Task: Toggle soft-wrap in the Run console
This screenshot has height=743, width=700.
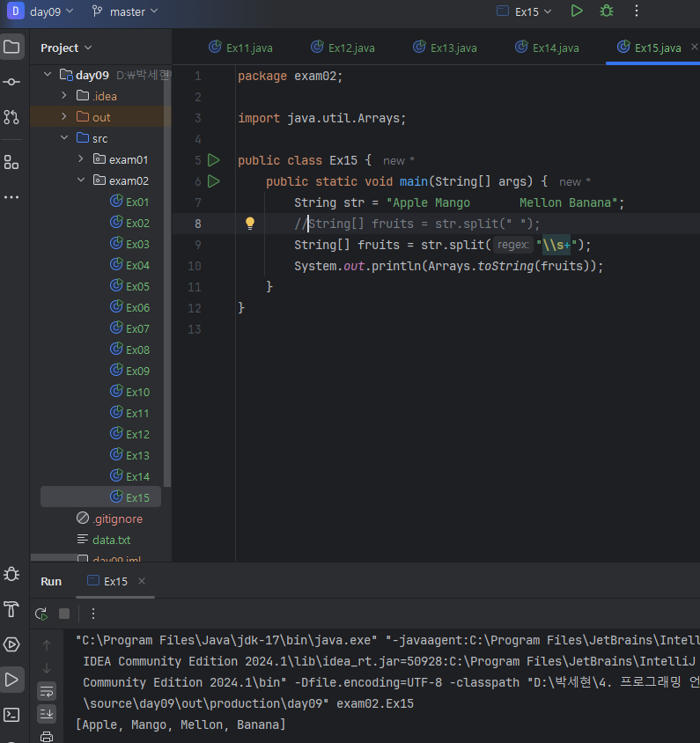Action: pyautogui.click(x=47, y=691)
